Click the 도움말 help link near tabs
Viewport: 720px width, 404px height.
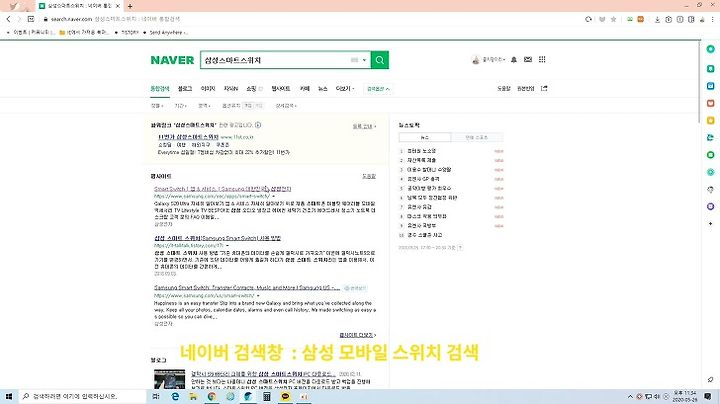click(504, 89)
